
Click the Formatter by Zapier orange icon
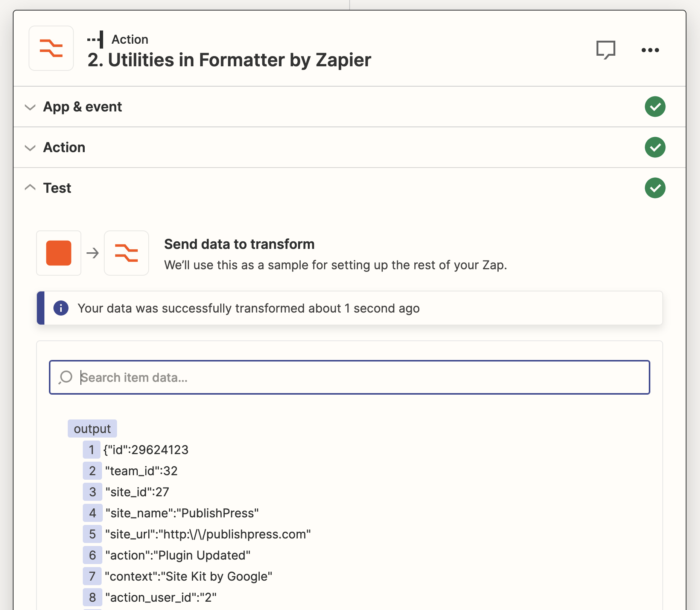point(51,48)
